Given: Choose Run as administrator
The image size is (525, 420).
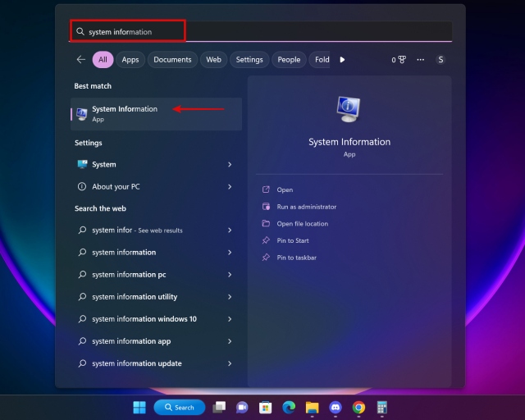Looking at the screenshot, I should [306, 207].
